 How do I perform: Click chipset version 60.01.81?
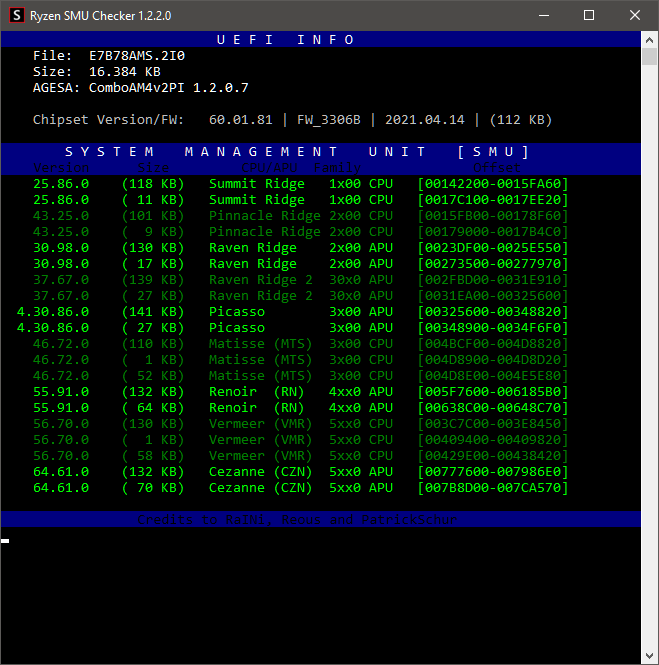click(240, 120)
